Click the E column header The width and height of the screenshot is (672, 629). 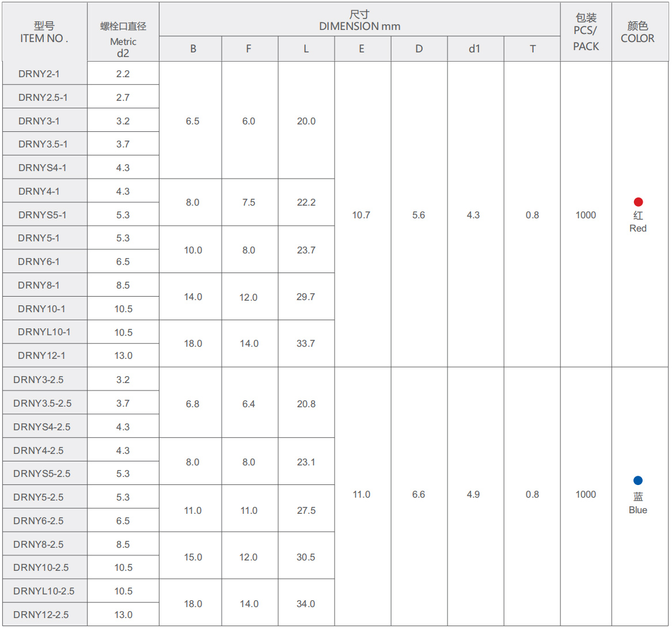point(362,49)
